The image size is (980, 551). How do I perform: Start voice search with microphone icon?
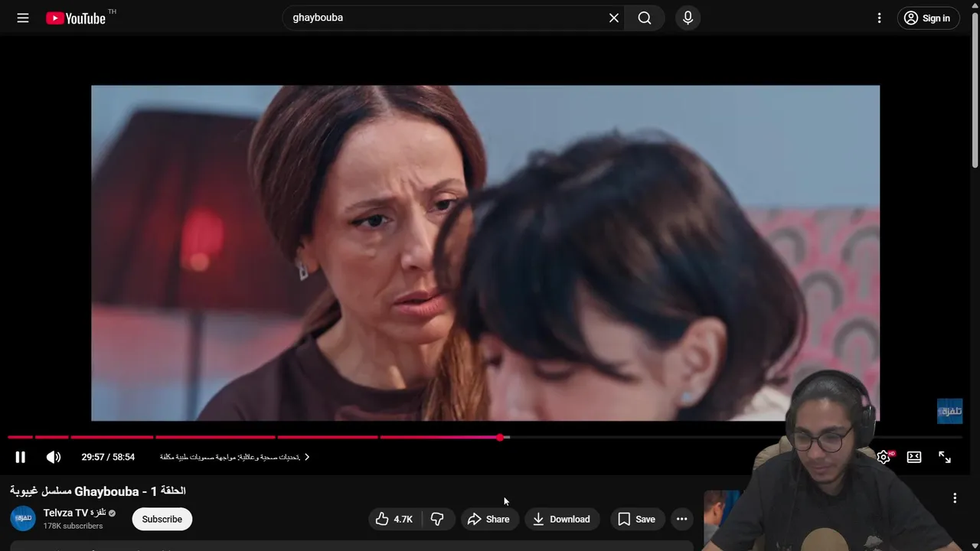pyautogui.click(x=688, y=18)
